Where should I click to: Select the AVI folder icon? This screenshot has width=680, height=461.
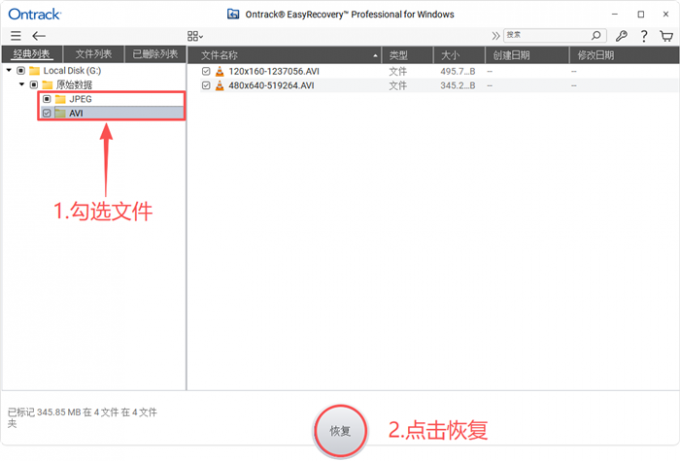(61, 114)
